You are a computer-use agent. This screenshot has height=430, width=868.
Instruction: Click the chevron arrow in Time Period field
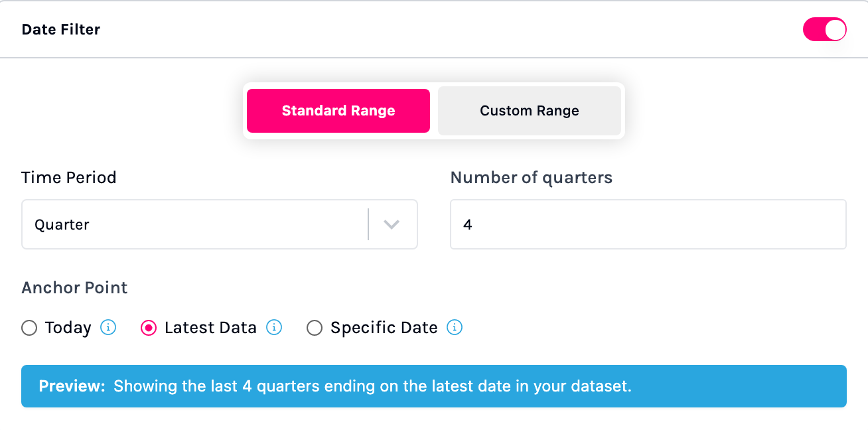click(x=392, y=224)
